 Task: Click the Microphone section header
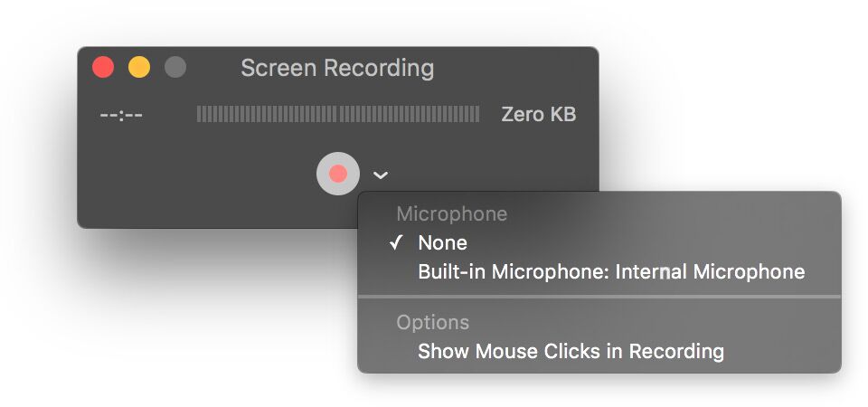click(x=451, y=214)
